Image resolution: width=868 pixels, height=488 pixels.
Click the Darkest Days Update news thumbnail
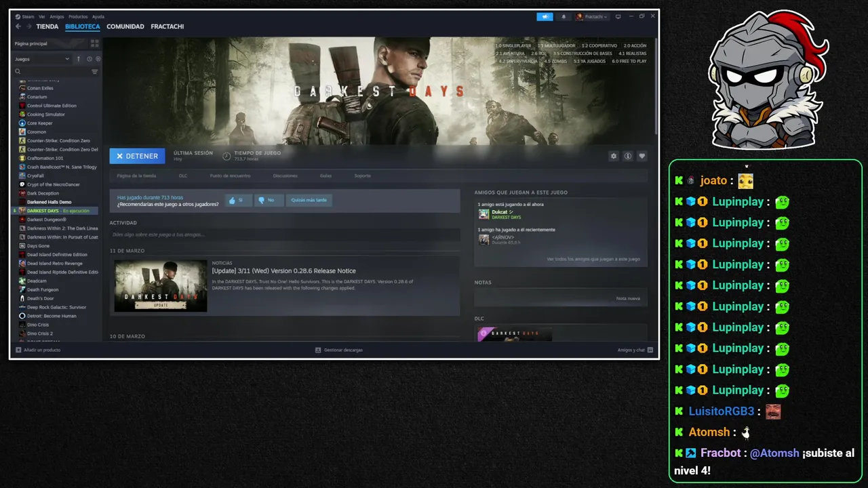[x=161, y=286]
